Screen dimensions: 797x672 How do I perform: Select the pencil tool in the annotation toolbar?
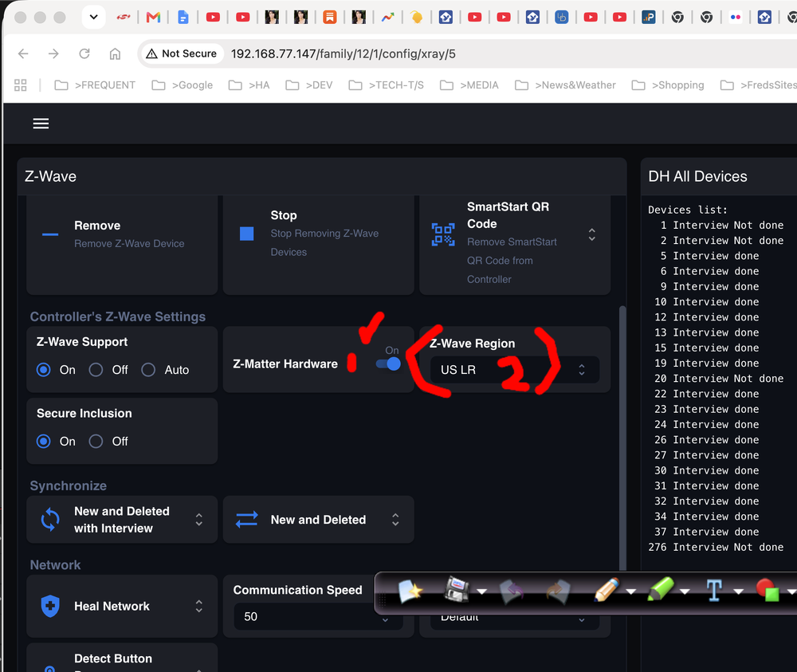tap(607, 590)
